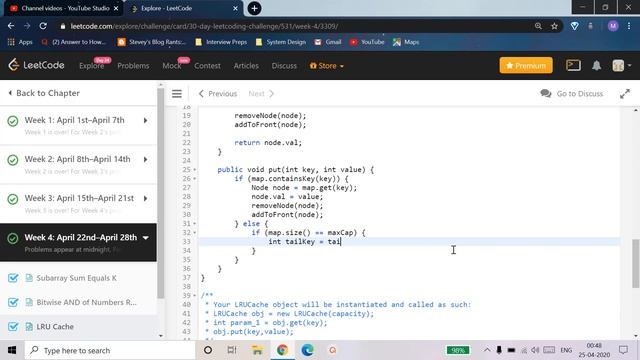Open Edge browser from taskbar
640x360 pixels.
coord(307,350)
